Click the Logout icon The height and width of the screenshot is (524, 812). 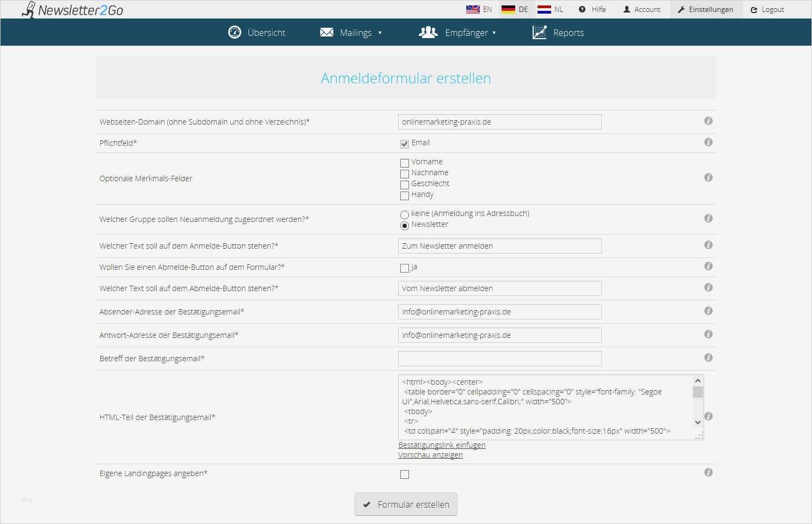pos(754,9)
